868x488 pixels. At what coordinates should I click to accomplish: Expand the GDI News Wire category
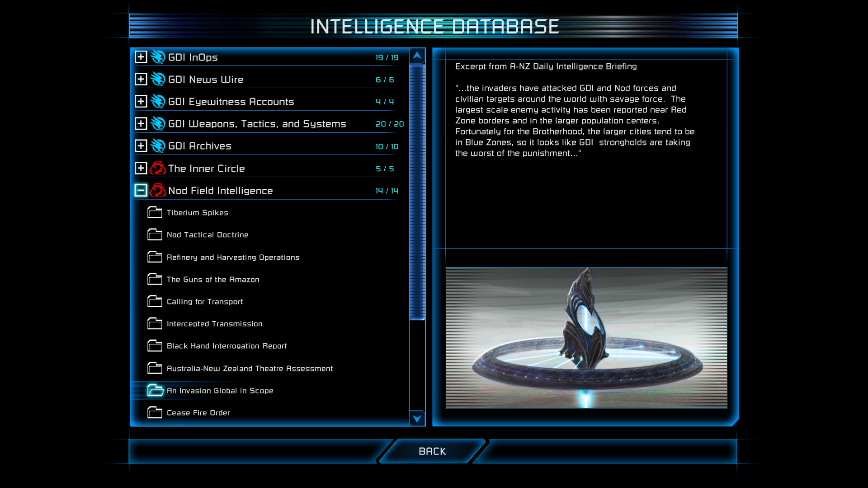click(141, 79)
